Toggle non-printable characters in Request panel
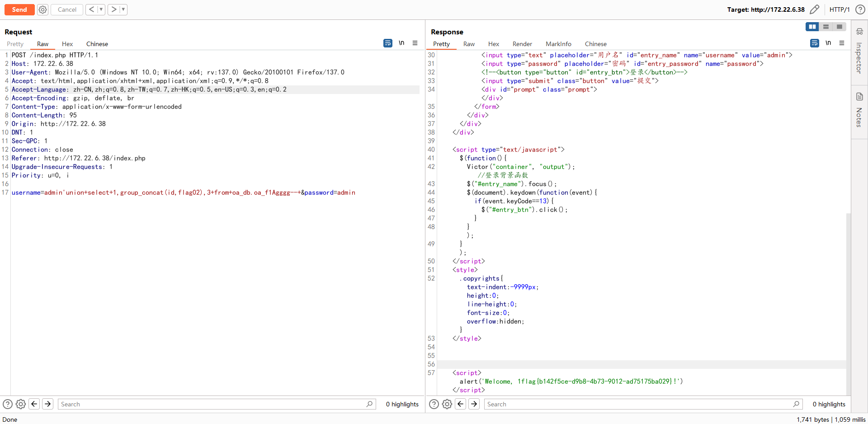 [401, 43]
